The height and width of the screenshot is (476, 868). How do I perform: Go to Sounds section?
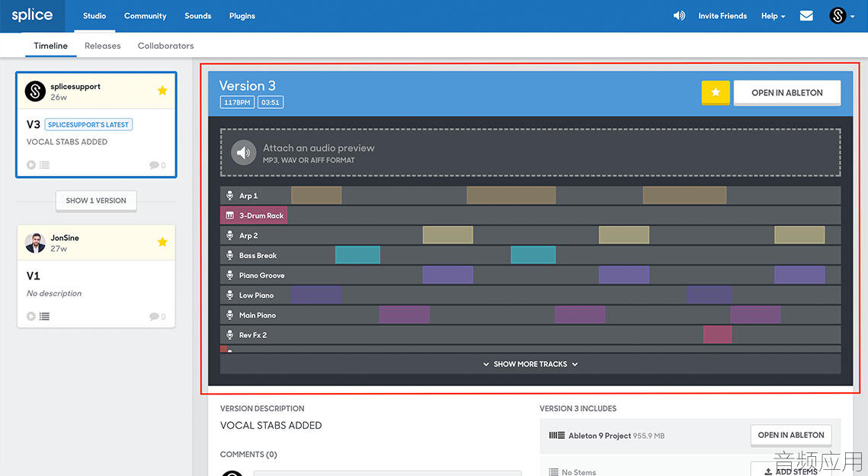[197, 16]
